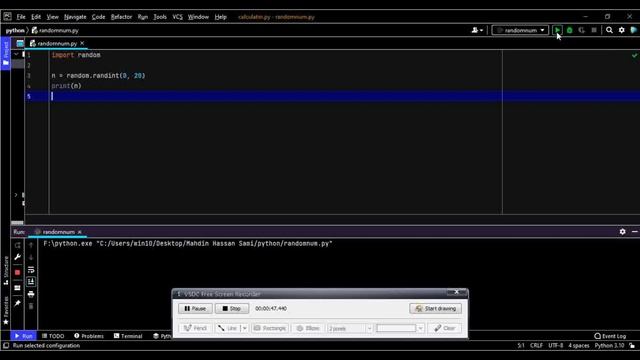Click the Print icon in the Run console
This screenshot has width=640, height=360.
pyautogui.click(x=31, y=294)
